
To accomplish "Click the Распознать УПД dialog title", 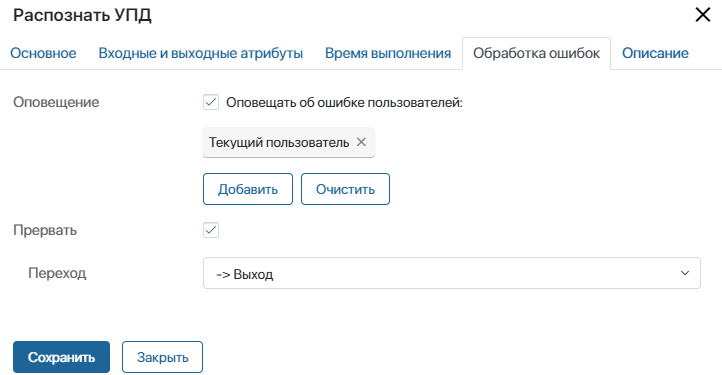I will [82, 15].
